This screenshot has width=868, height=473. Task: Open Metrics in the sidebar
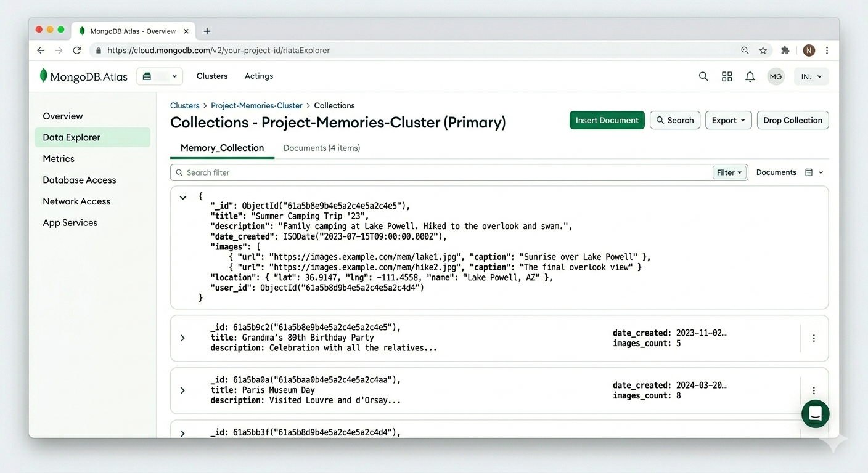point(59,158)
